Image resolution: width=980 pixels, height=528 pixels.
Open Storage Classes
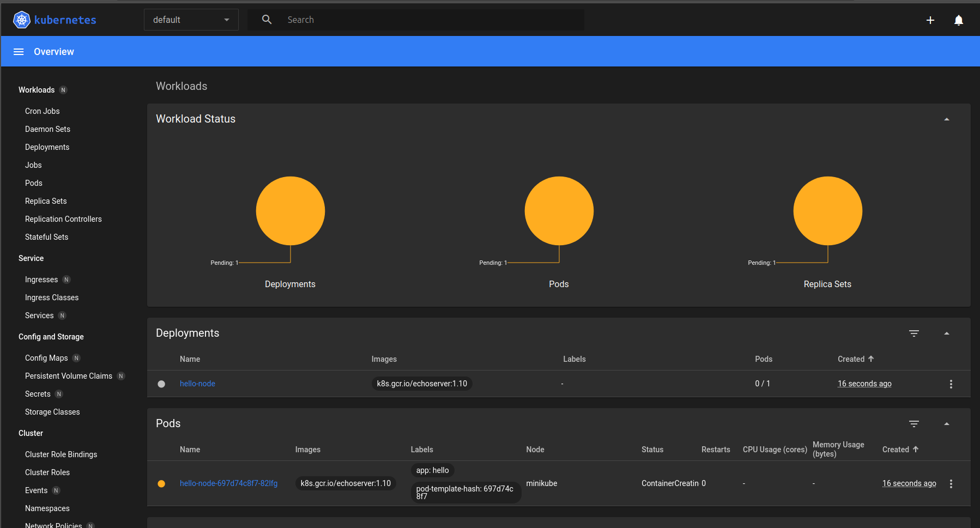52,412
